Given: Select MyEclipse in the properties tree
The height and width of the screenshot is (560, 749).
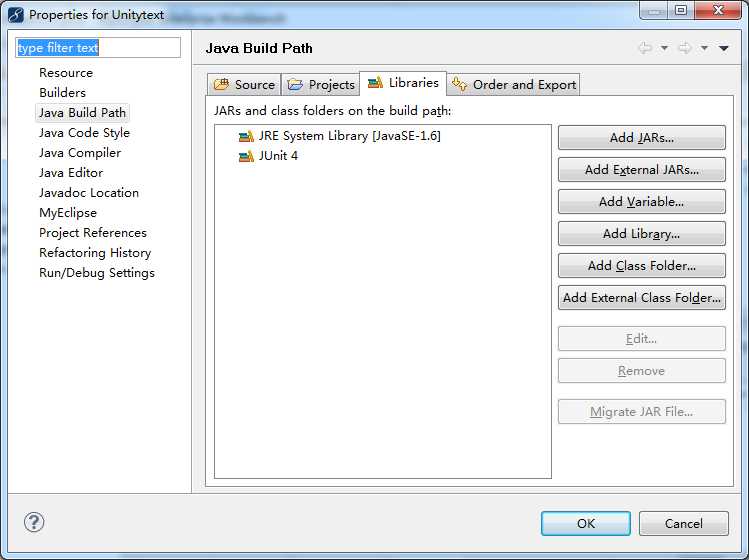Looking at the screenshot, I should pyautogui.click(x=68, y=213).
